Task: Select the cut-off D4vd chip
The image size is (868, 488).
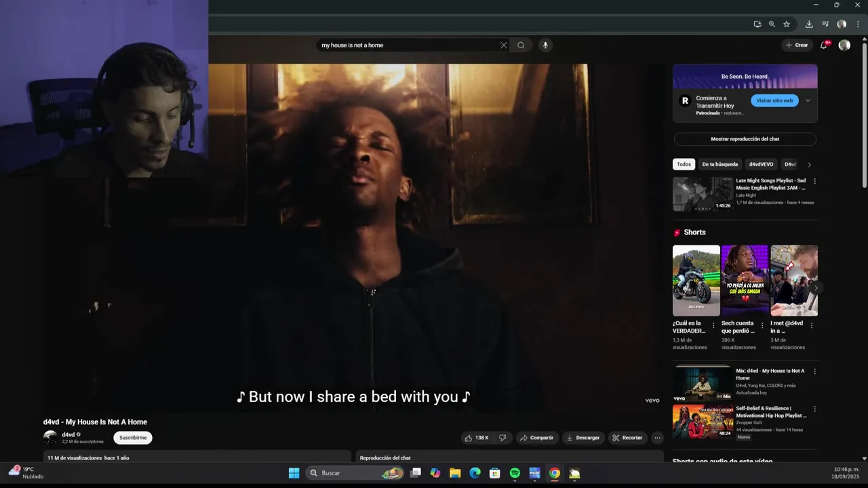Action: point(790,164)
